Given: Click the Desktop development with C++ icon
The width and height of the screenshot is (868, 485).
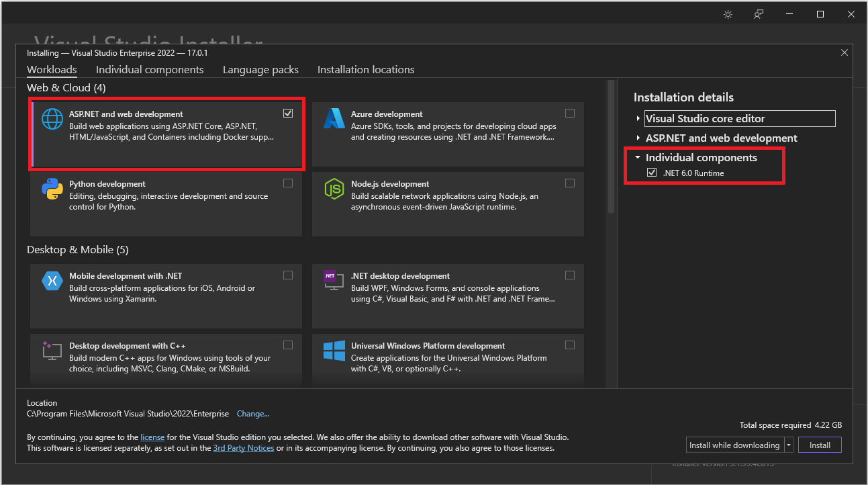Looking at the screenshot, I should tap(52, 351).
